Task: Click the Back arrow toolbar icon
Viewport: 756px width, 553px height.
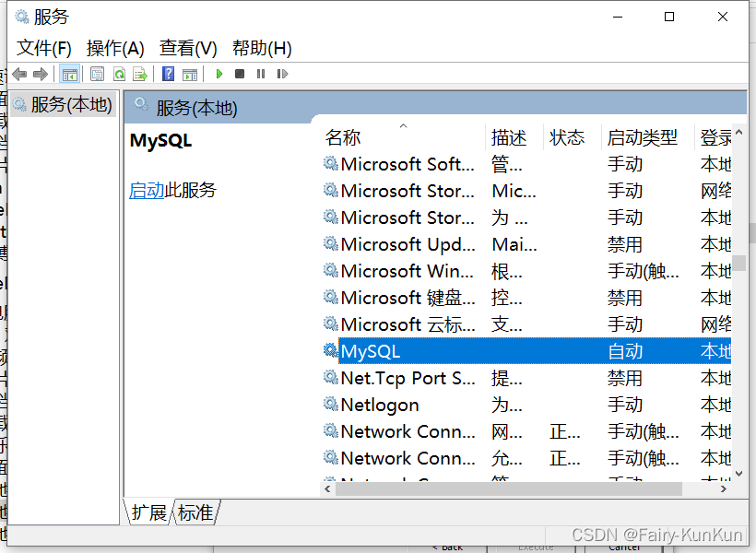Action: tap(19, 75)
